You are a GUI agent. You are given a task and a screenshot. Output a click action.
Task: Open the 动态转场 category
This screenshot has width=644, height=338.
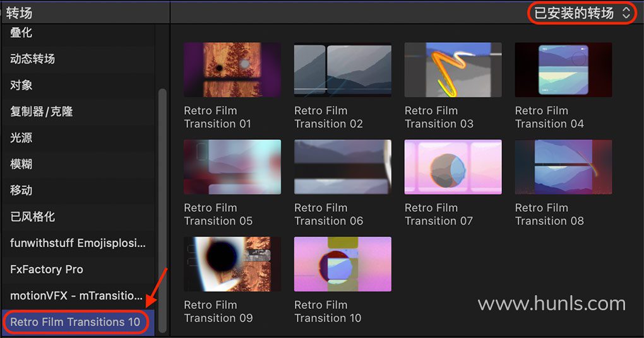[x=33, y=59]
